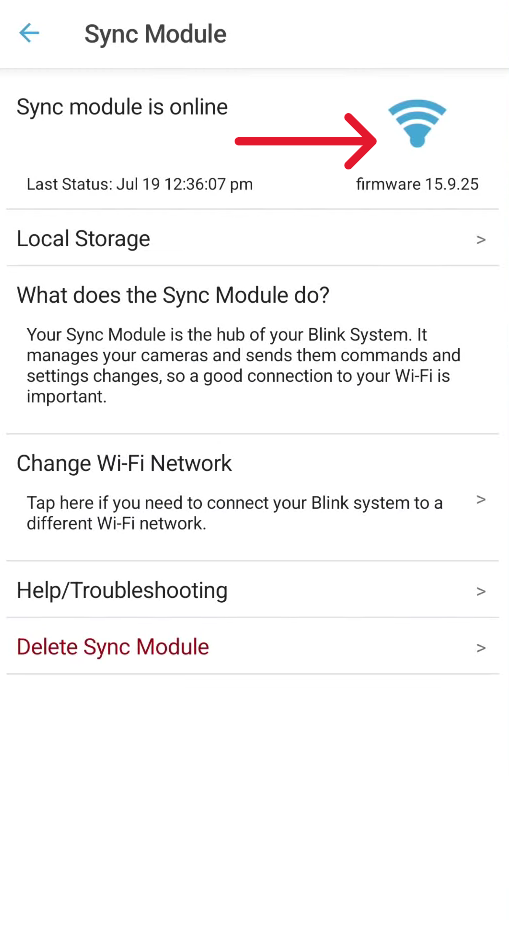509x938 pixels.
Task: Open the Help/Troubleshooting entry
Action: [252, 590]
